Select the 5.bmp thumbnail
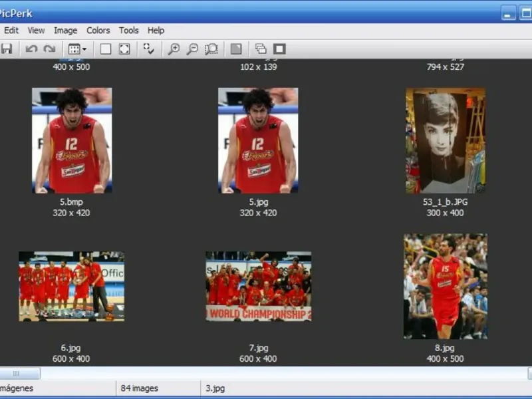The width and height of the screenshot is (532, 399). (72, 140)
